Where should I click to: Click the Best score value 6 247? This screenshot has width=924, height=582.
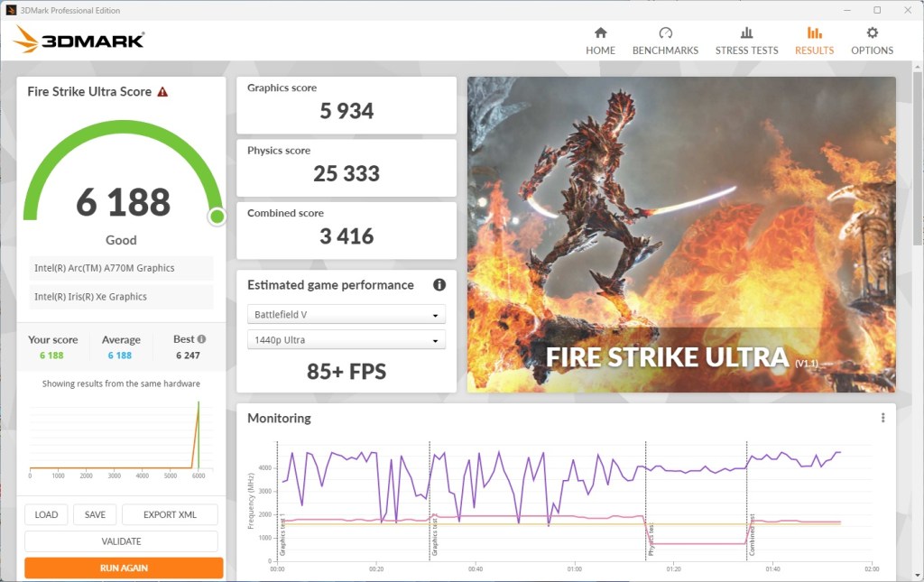(x=188, y=356)
